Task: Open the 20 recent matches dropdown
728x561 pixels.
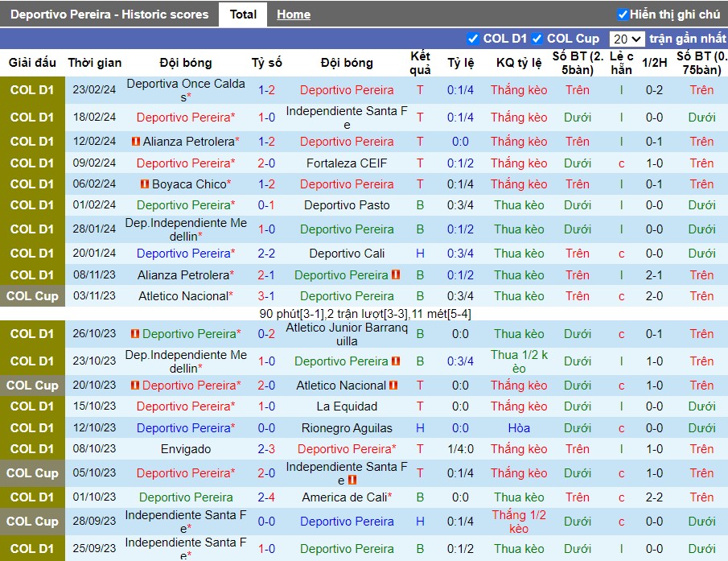Action: [x=627, y=39]
